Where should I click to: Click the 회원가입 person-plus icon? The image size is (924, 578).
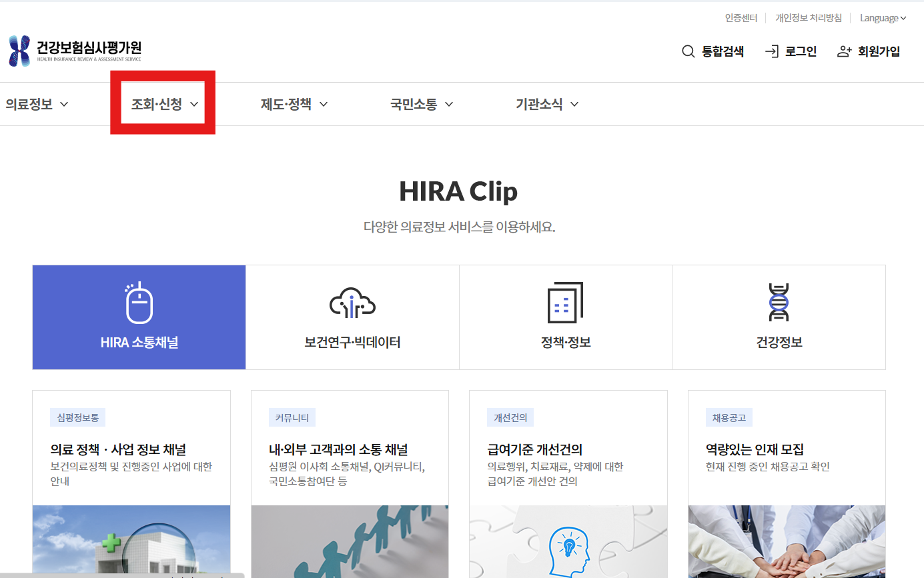pyautogui.click(x=845, y=51)
